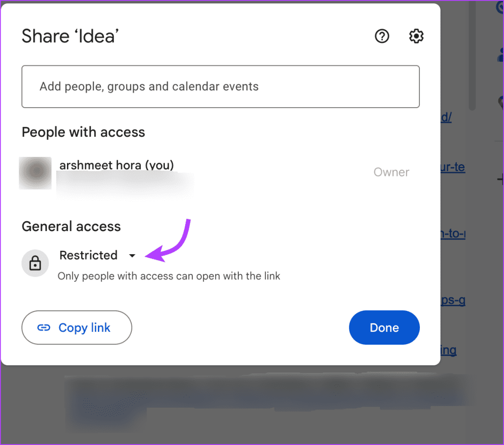Click the add people and groups field
Viewport: 504px width, 445px height.
[x=220, y=87]
